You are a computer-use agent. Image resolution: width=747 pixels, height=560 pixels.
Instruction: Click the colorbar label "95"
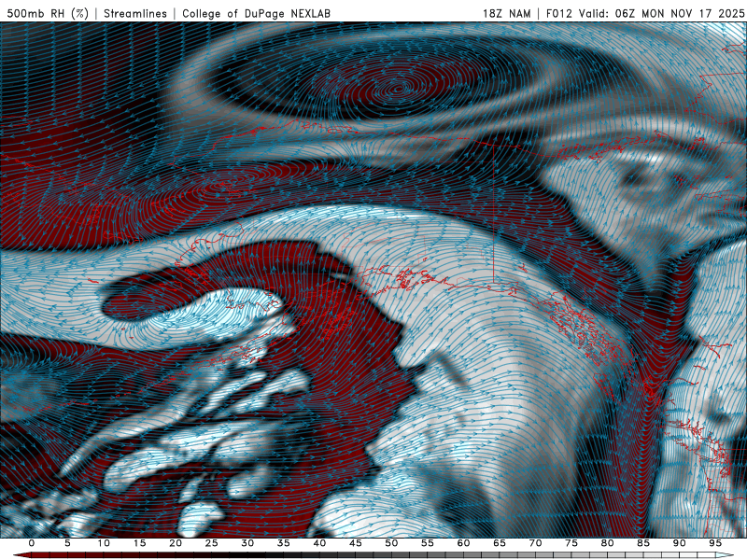pos(715,543)
